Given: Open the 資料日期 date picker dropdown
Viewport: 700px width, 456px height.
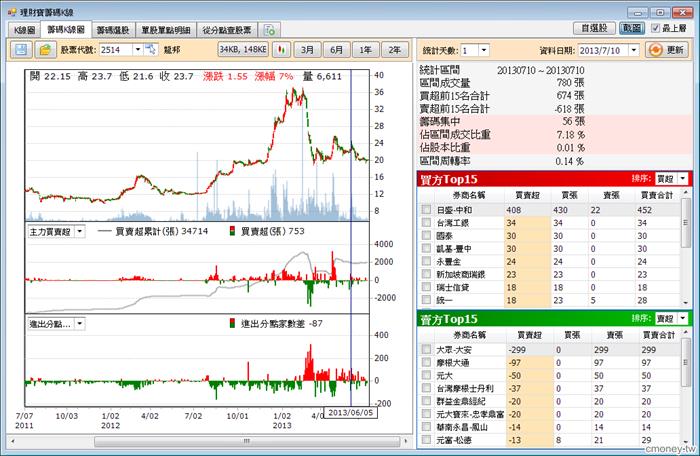Looking at the screenshot, I should pyautogui.click(x=634, y=50).
